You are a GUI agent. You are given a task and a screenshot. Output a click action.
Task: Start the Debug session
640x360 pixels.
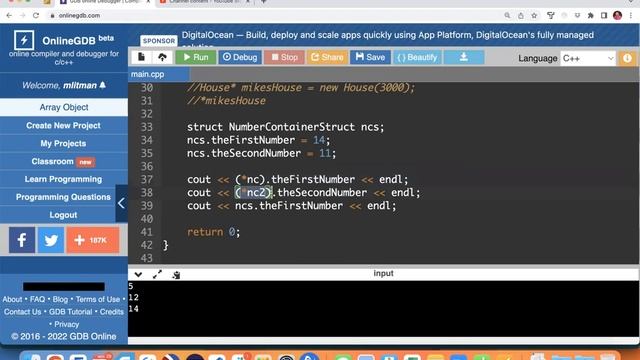240,57
